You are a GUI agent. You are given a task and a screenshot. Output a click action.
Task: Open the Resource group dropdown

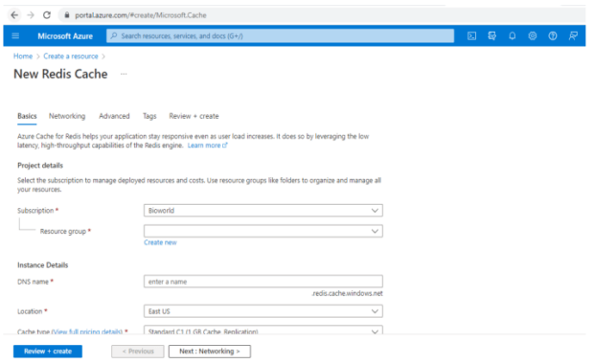click(263, 231)
